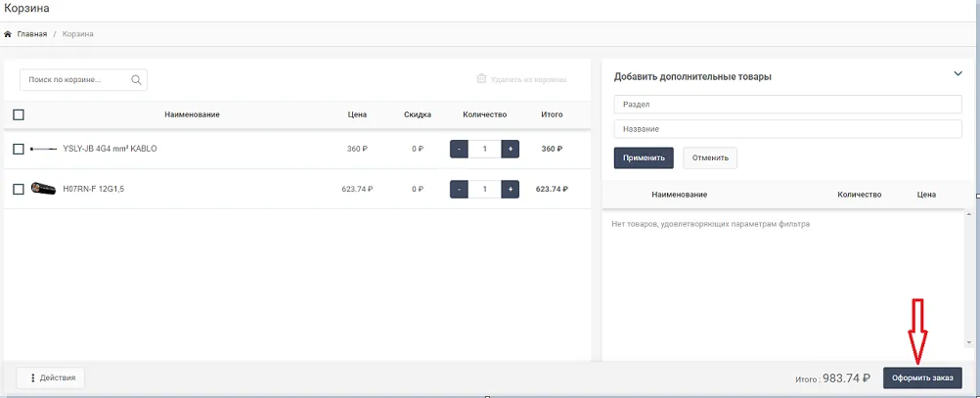Screen dimensions: 980x398
Task: Open the YSLY-JB 4G4 product thumbnail
Action: coord(43,149)
